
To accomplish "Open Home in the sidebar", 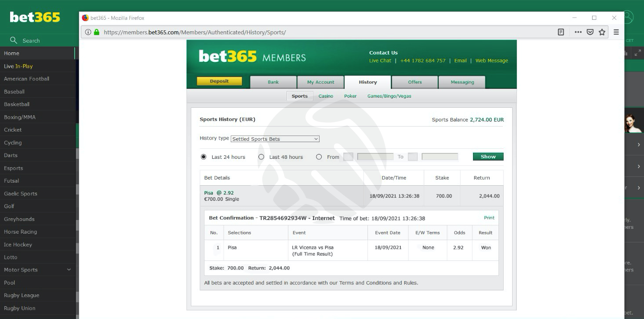I will coord(38,53).
